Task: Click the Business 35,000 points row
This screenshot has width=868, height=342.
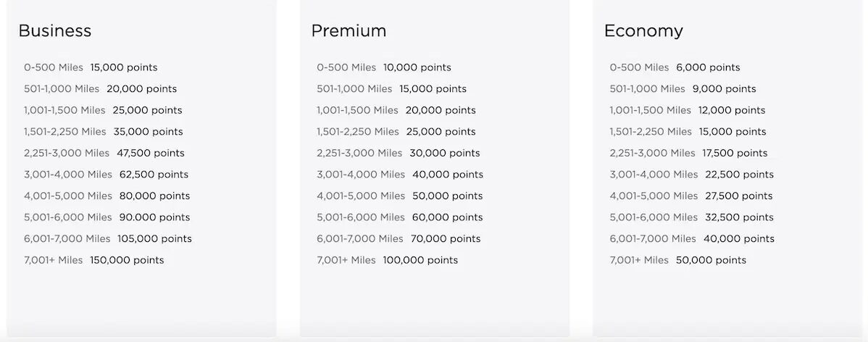Action: 104,132
